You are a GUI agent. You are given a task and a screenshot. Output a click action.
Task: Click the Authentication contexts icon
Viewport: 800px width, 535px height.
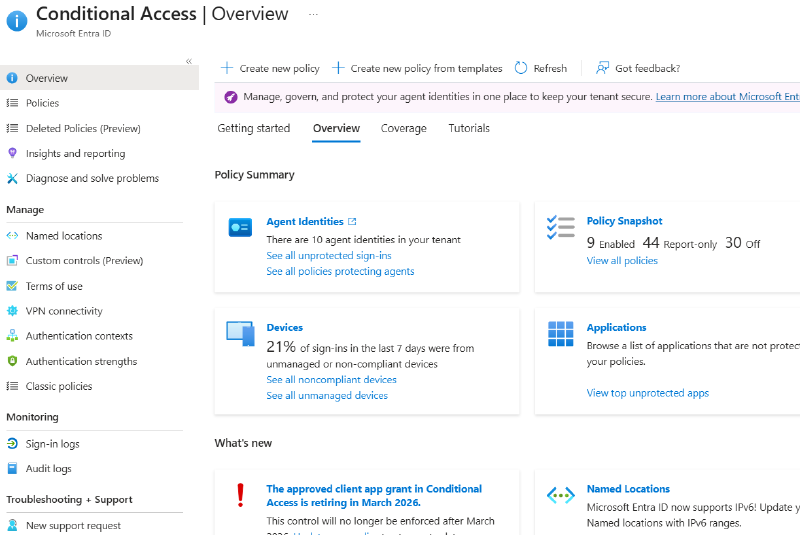click(x=12, y=336)
